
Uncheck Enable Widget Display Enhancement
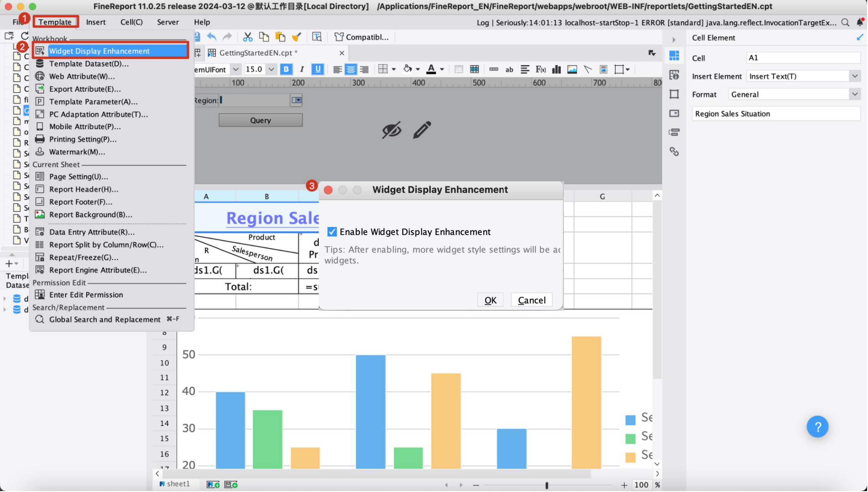click(332, 231)
